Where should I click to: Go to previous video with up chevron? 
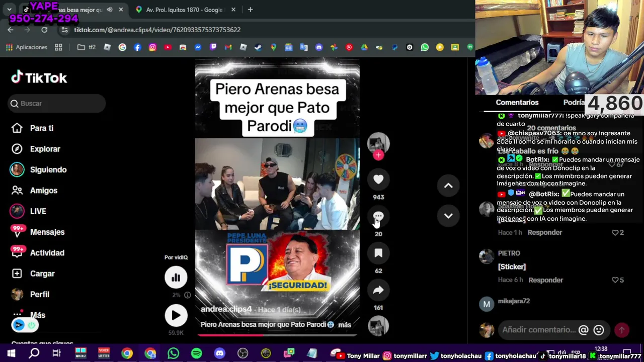point(448,186)
